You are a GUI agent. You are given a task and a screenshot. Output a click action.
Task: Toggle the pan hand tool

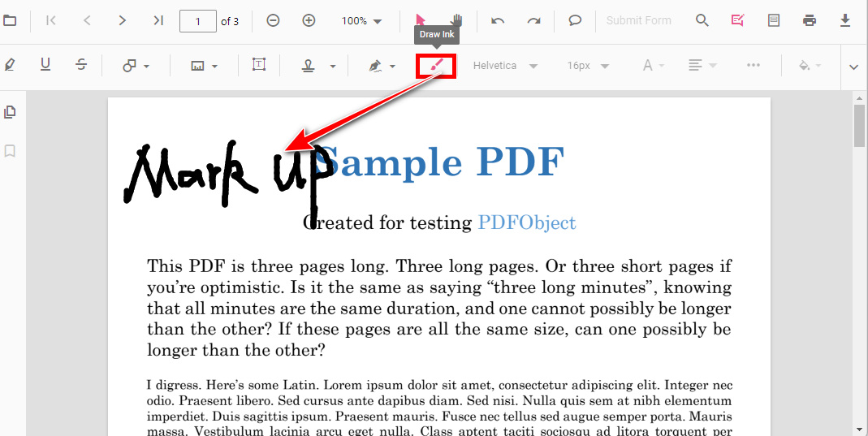click(457, 20)
